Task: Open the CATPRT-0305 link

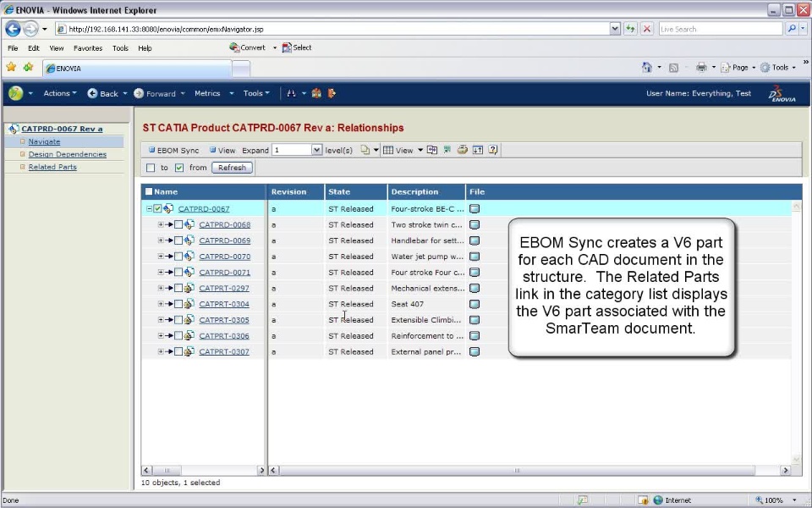Action: (x=224, y=320)
